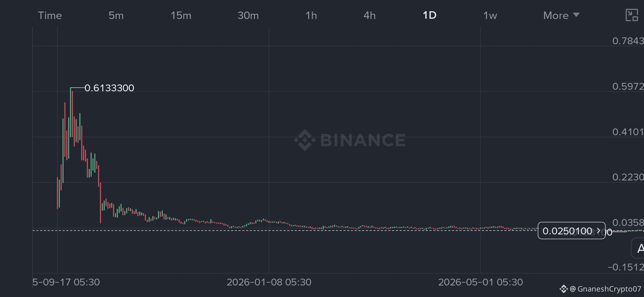This screenshot has height=297, width=644.
Task: Select the 4h interval
Action: [x=369, y=15]
